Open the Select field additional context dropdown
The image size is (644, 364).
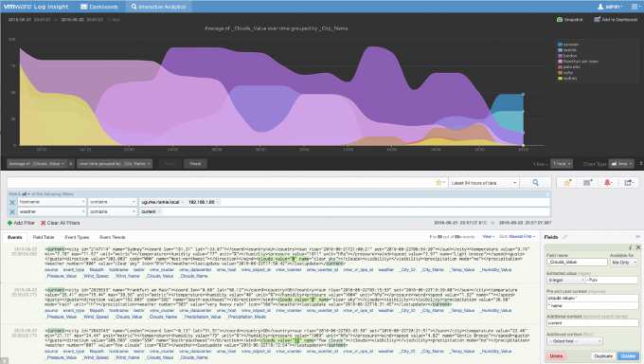click(575, 341)
